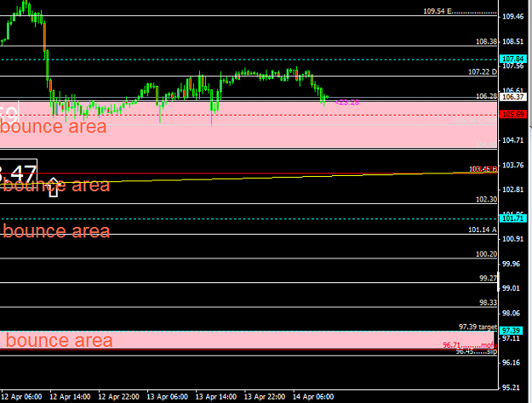The width and height of the screenshot is (532, 403).
Task: Click the red 96.71 mofu label
Action: click(x=470, y=345)
